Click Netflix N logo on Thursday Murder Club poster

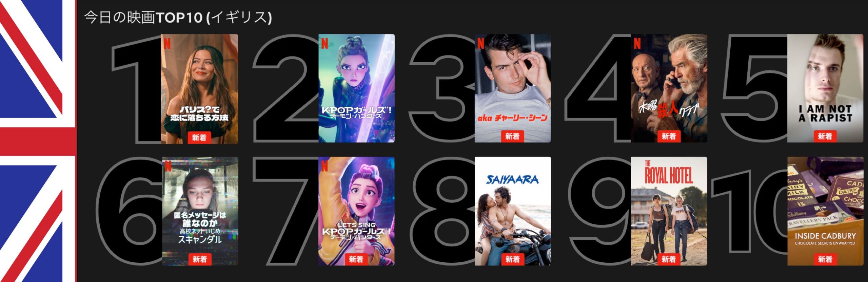point(637,43)
